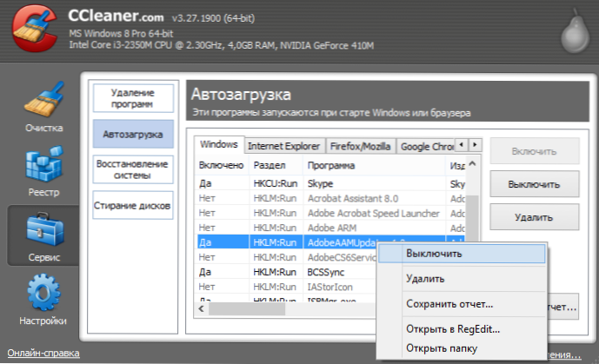The width and height of the screenshot is (599, 364).
Task: Click the CCleaner logo icon
Action: point(35,29)
